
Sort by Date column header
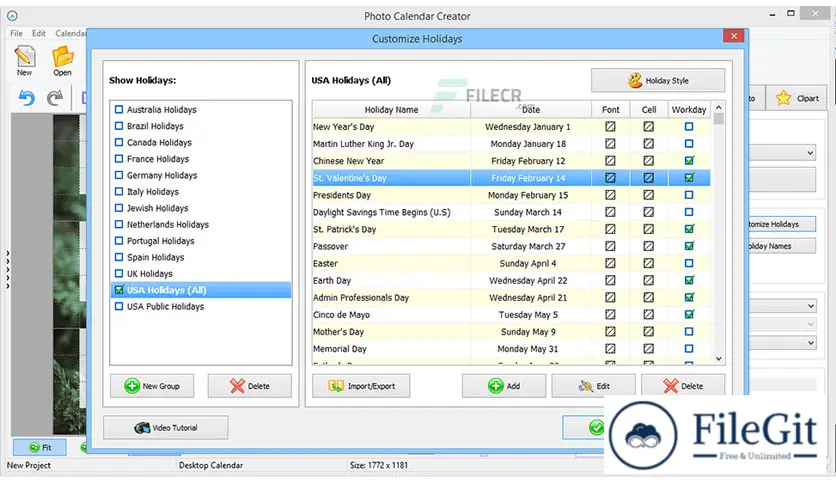pos(531,109)
